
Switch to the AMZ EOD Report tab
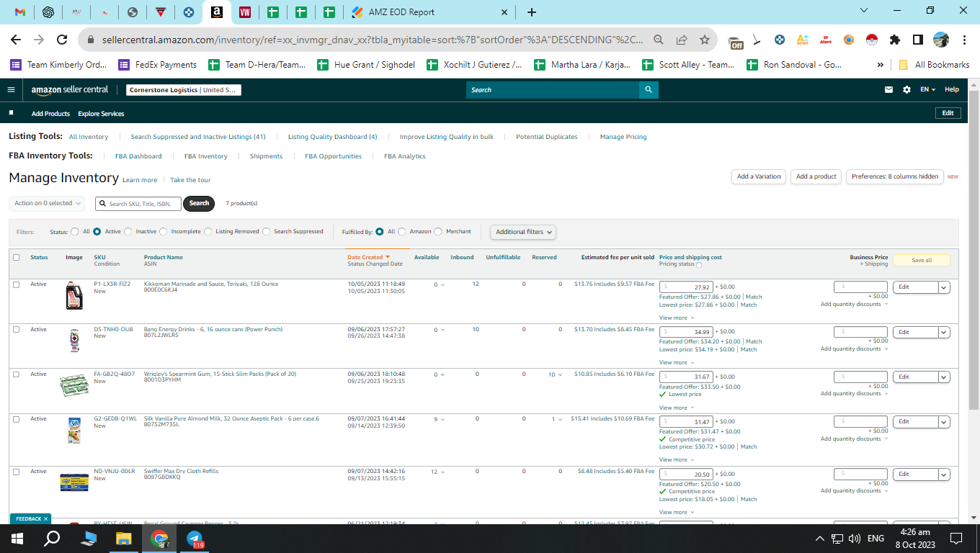(x=430, y=12)
